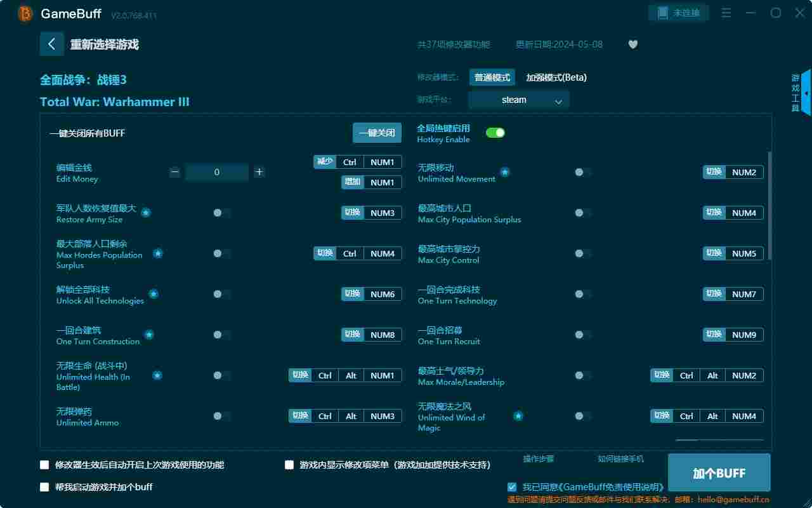Click 减少 hotkey button for Edit Money
The width and height of the screenshot is (812, 508).
click(x=325, y=161)
